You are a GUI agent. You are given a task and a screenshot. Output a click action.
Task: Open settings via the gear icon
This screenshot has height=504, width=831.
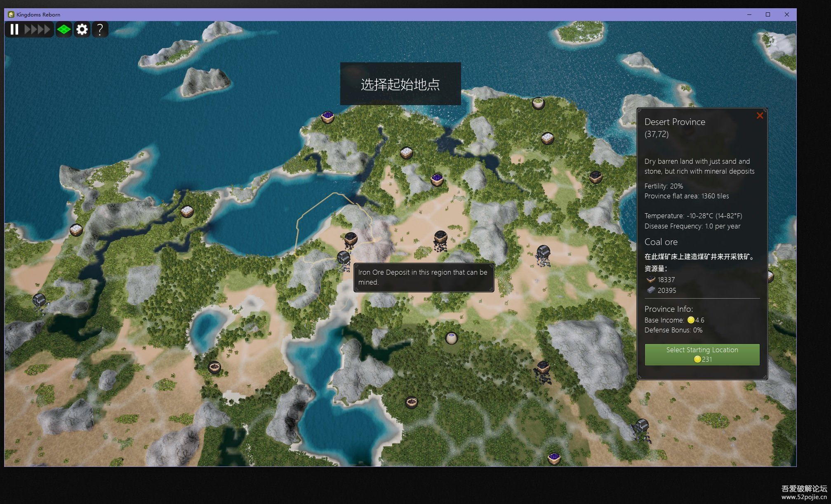pos(82,29)
